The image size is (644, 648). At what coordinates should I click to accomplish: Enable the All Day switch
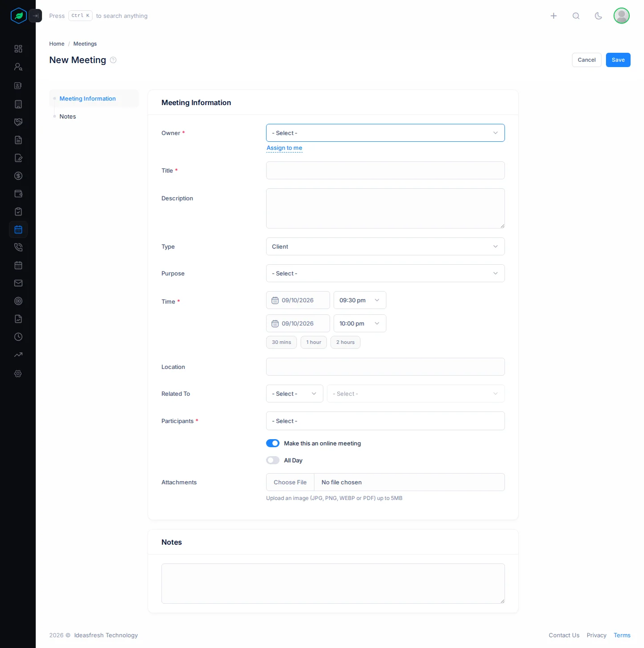tap(273, 460)
